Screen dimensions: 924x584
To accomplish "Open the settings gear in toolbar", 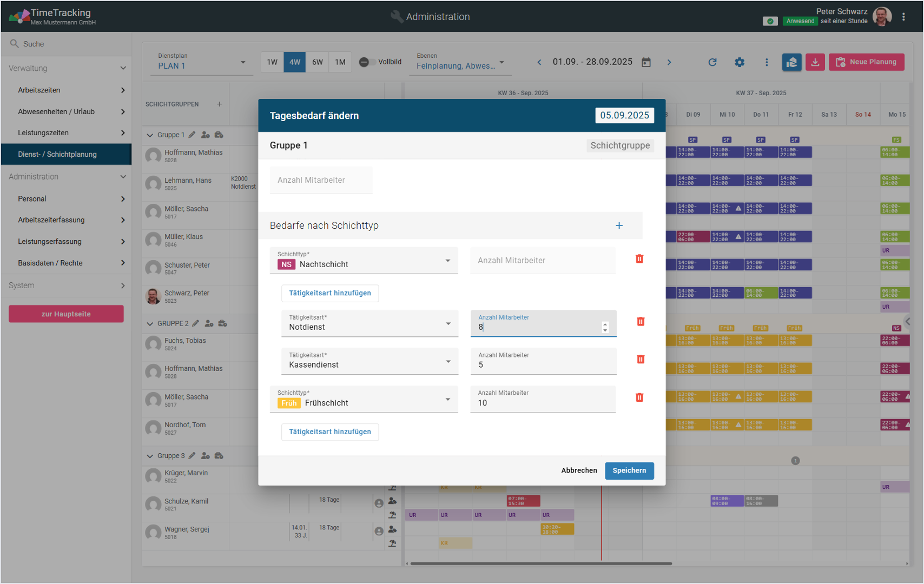I will [739, 62].
